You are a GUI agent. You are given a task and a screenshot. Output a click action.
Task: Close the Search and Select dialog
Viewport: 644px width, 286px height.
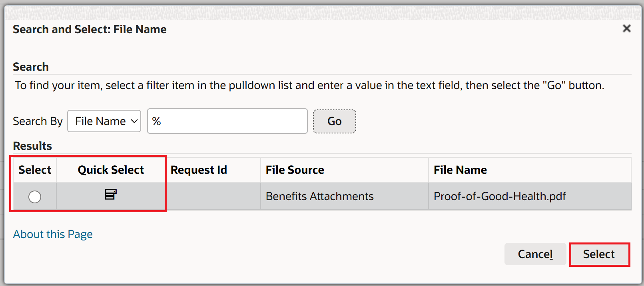[x=627, y=28]
